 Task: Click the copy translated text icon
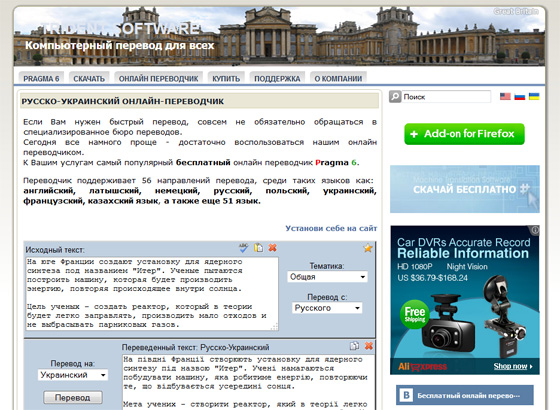354,346
